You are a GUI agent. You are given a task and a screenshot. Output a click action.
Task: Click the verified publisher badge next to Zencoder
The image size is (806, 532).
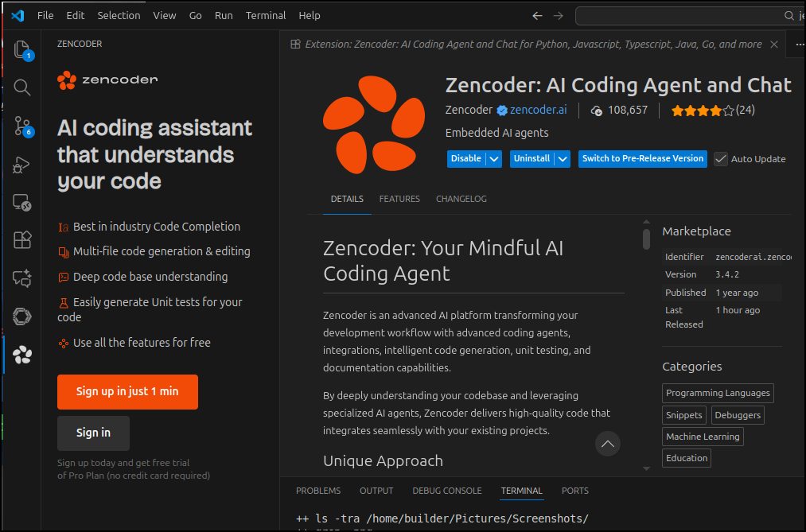tap(501, 110)
